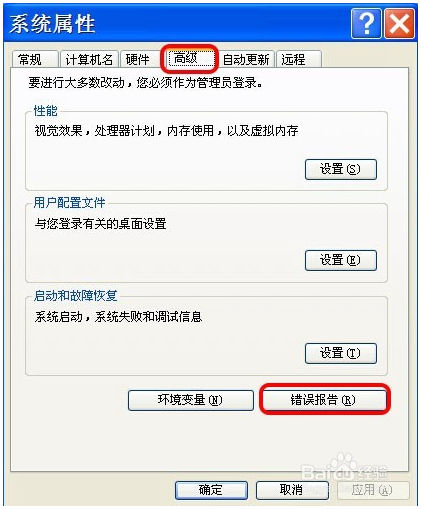Click the 性能 group label

pyautogui.click(x=46, y=111)
